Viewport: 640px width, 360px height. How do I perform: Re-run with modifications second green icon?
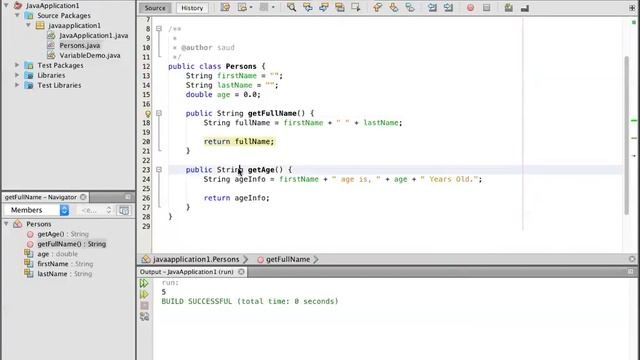(144, 294)
